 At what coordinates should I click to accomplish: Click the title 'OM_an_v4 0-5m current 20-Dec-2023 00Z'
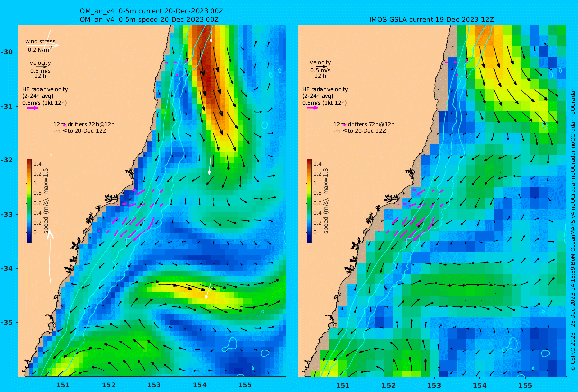click(151, 11)
